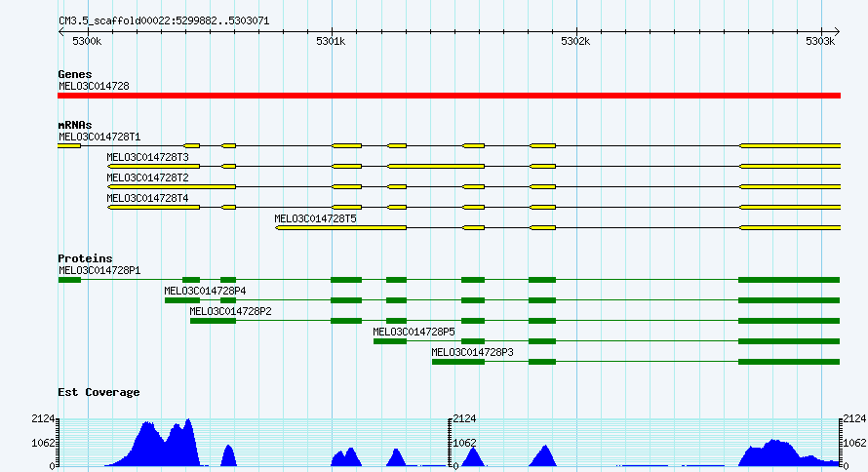Select the large first exon of transcript T5
868x472 pixels.
[x=341, y=227]
